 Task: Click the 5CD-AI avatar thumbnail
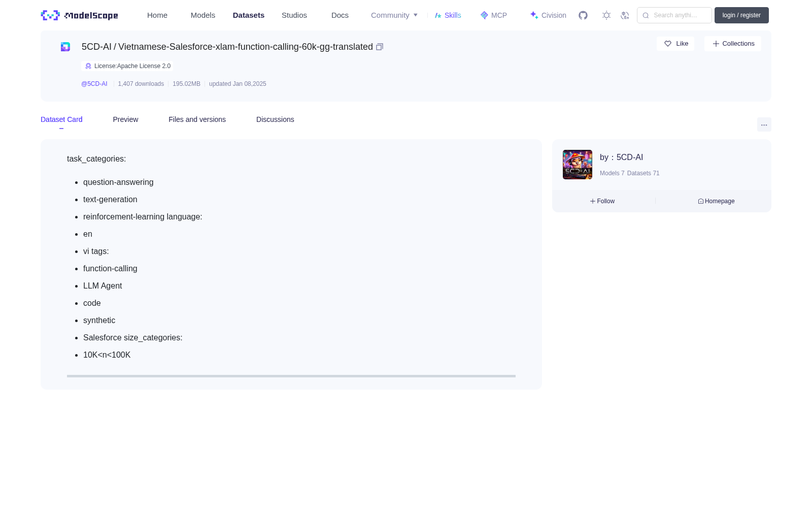[x=578, y=165]
